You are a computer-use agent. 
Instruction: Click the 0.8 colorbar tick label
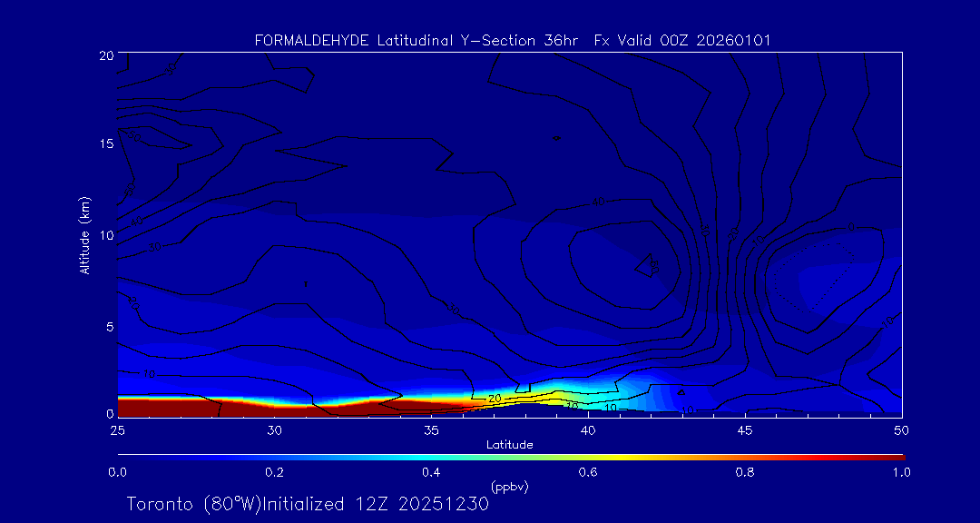745,472
